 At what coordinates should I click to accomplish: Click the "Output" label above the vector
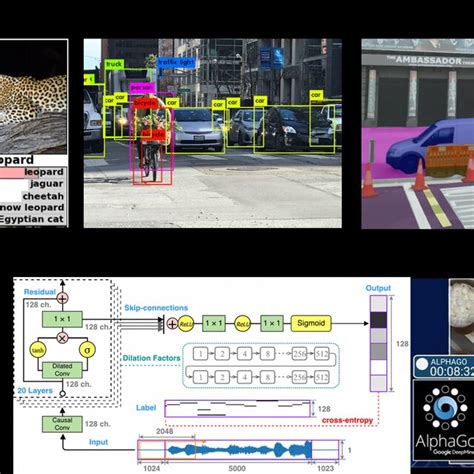[x=378, y=288]
